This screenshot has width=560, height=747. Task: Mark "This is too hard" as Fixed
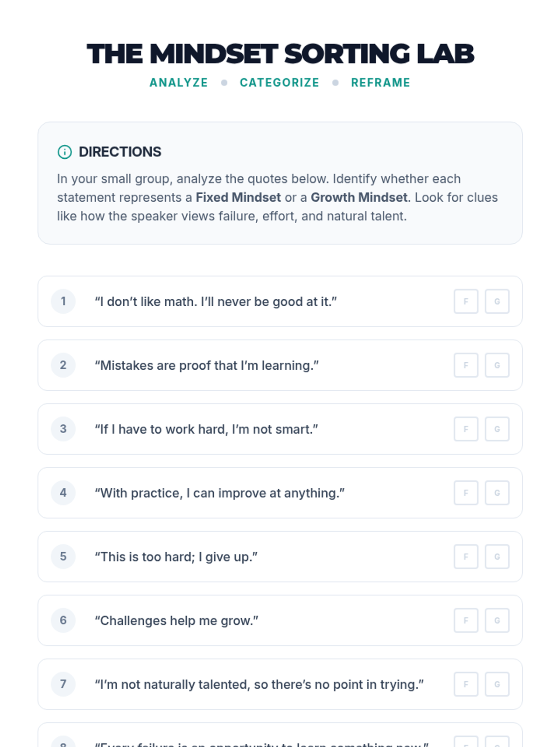pyautogui.click(x=466, y=557)
